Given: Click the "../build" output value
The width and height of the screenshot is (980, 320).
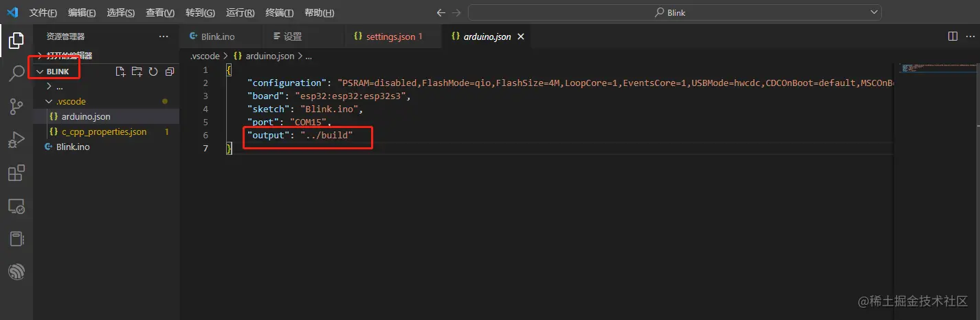Looking at the screenshot, I should pos(326,136).
